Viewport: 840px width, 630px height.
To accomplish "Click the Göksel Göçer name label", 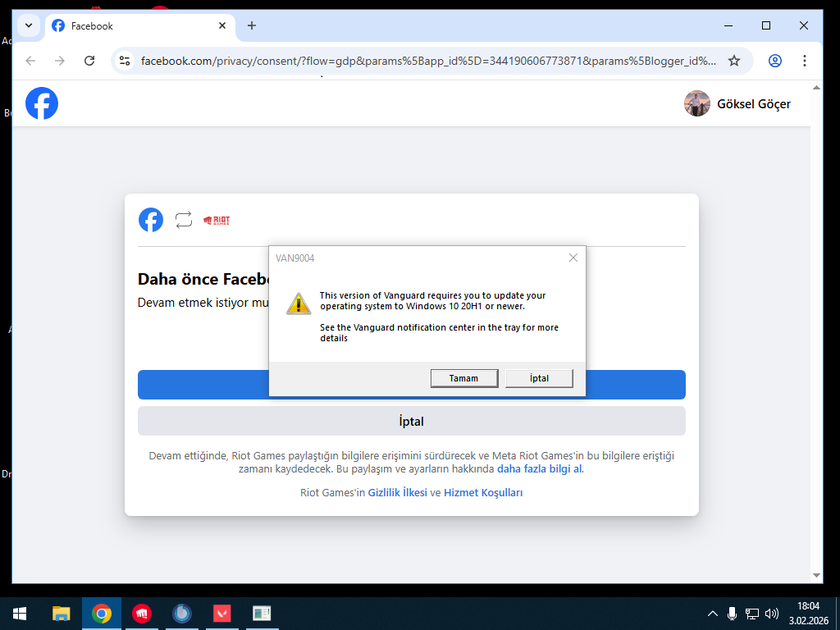I will point(754,104).
